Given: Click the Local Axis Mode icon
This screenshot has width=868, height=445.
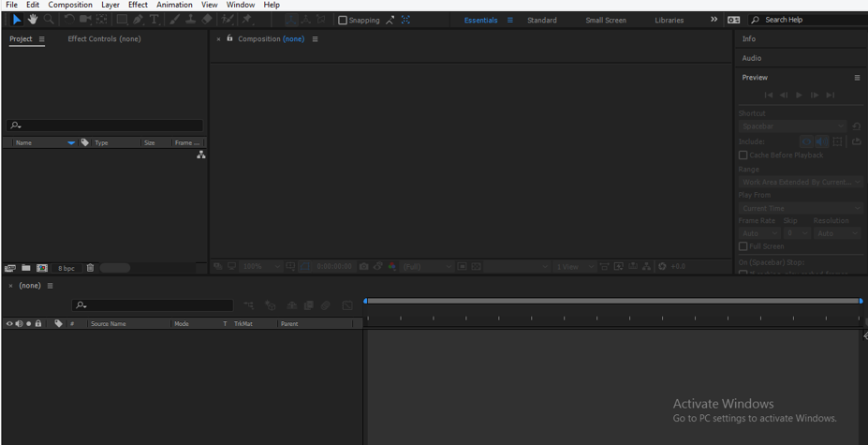Looking at the screenshot, I should point(290,20).
